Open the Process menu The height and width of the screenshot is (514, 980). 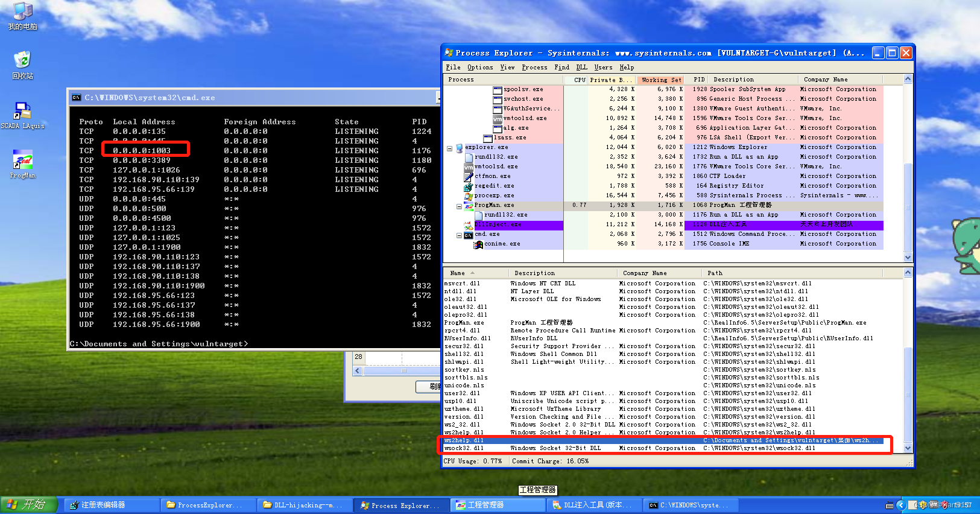point(534,68)
